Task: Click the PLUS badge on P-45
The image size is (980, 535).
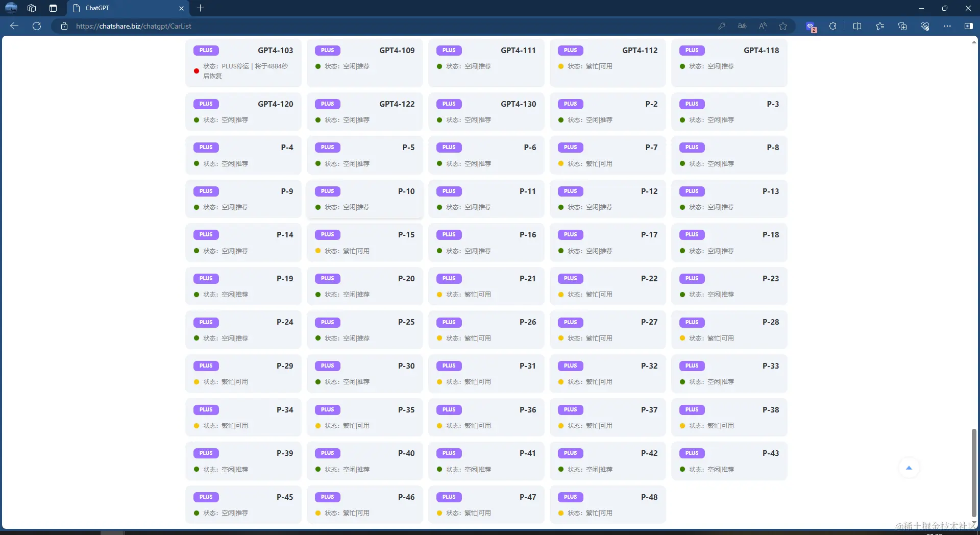Action: click(206, 497)
